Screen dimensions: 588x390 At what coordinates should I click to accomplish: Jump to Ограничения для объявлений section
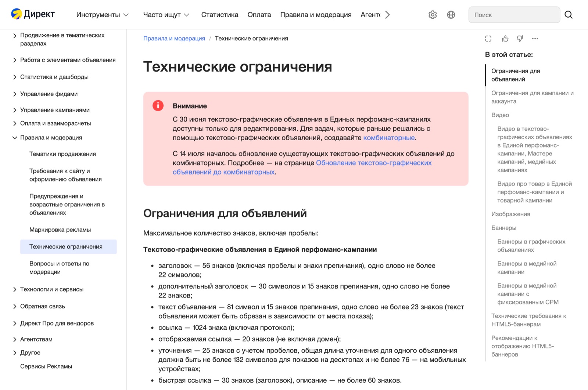coord(516,75)
